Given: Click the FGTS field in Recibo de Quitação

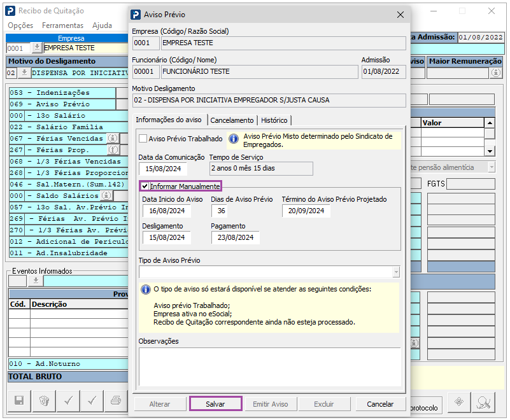Looking at the screenshot, I should pyautogui.click(x=471, y=184).
